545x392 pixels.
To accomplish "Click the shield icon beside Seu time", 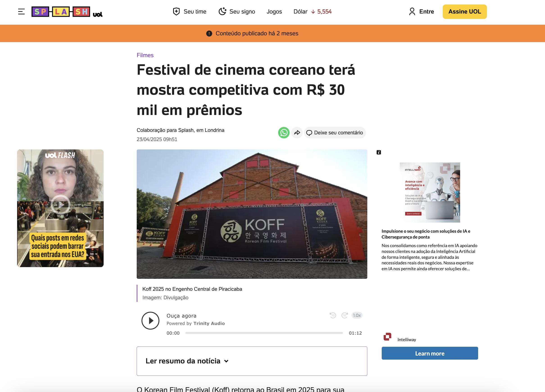I will (x=176, y=11).
